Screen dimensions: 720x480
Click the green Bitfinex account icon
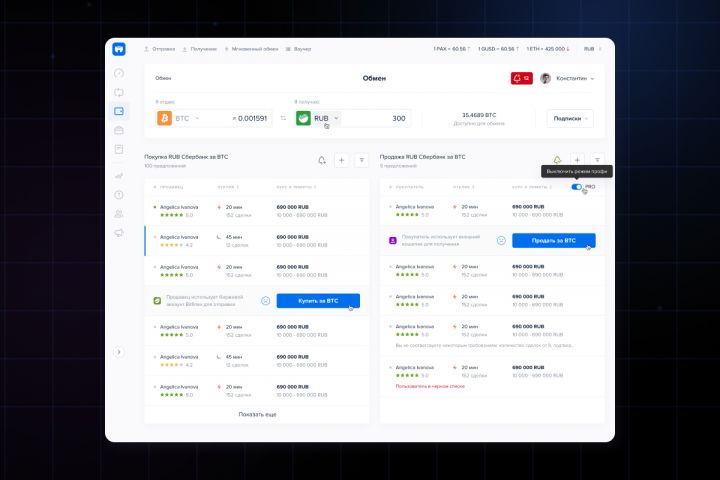pyautogui.click(x=157, y=301)
